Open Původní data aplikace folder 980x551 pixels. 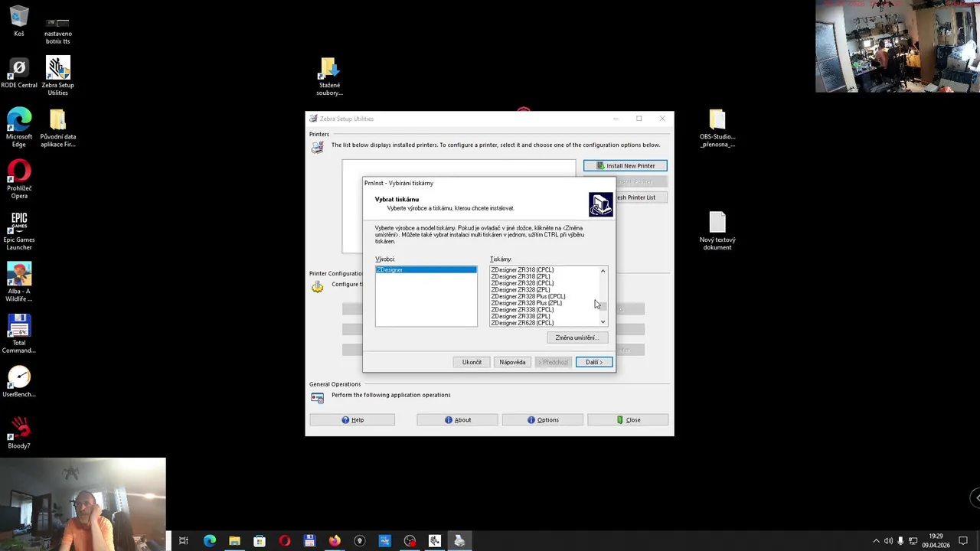pyautogui.click(x=57, y=128)
